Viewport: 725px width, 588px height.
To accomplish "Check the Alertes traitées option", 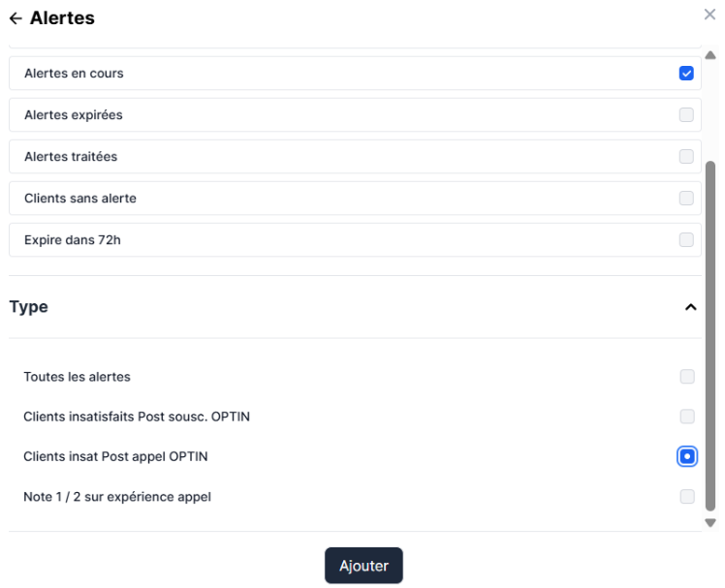I will coord(686,157).
